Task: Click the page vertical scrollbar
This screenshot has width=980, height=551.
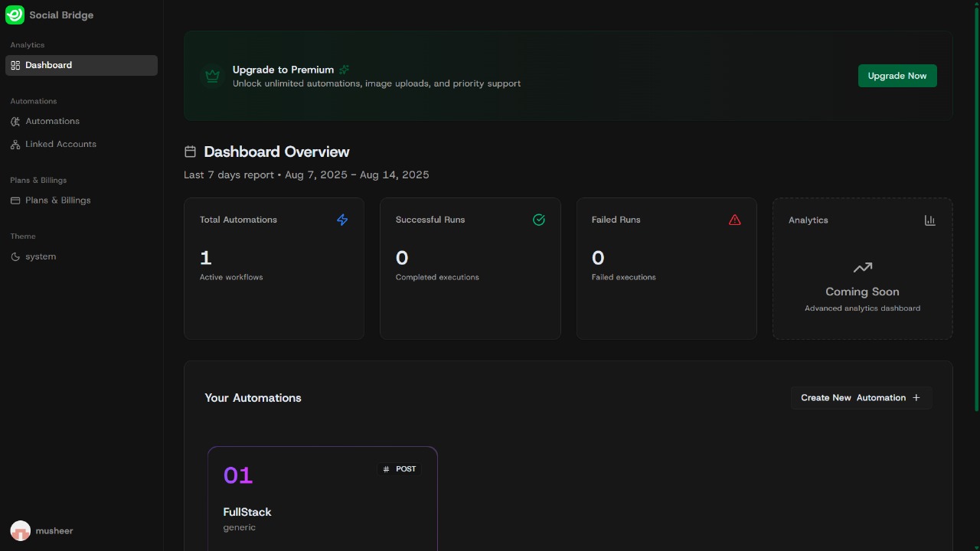Action: 975,207
